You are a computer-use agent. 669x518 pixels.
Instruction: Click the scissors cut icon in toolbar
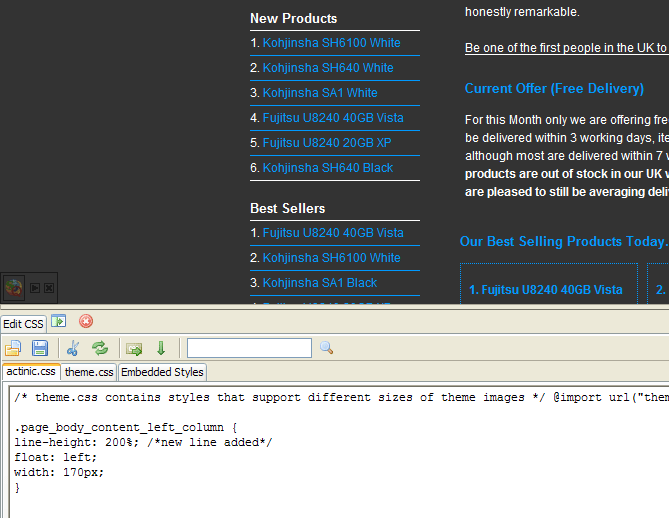coord(73,348)
